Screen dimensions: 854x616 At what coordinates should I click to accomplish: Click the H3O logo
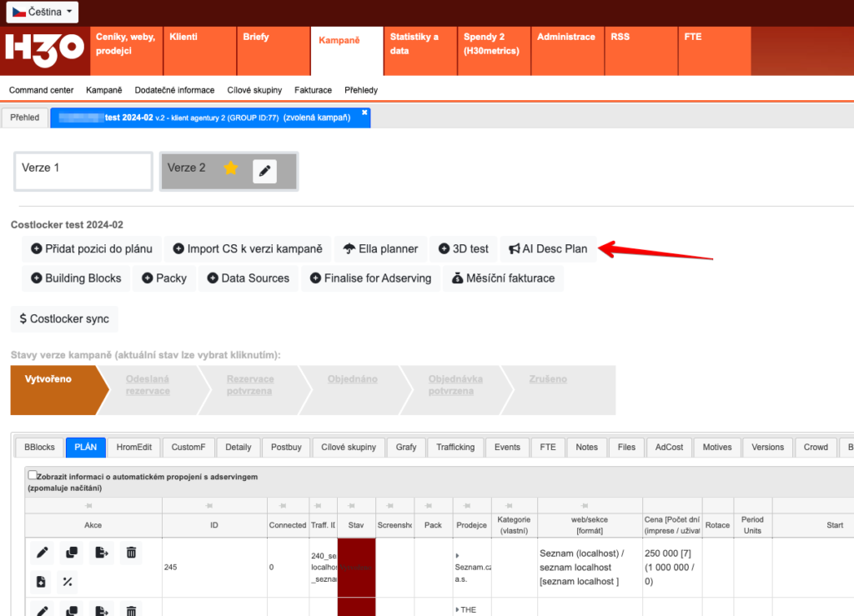(x=44, y=48)
